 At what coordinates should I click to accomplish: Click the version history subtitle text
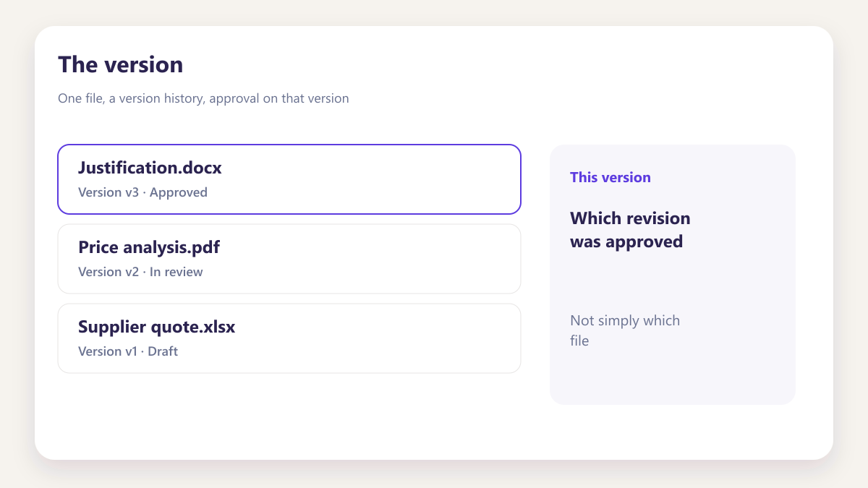tap(203, 98)
